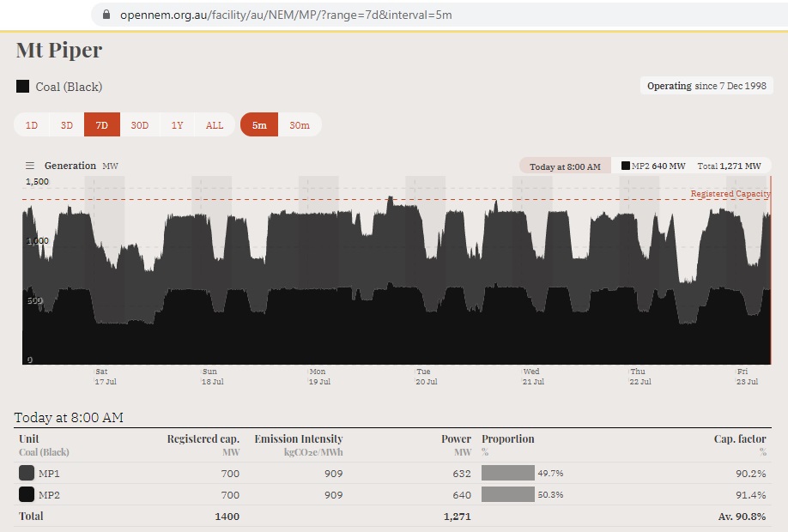
Task: Select the 30D range
Action: click(x=140, y=125)
